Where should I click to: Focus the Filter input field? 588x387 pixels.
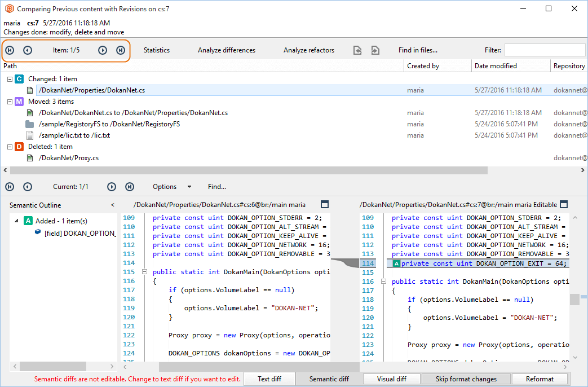545,50
